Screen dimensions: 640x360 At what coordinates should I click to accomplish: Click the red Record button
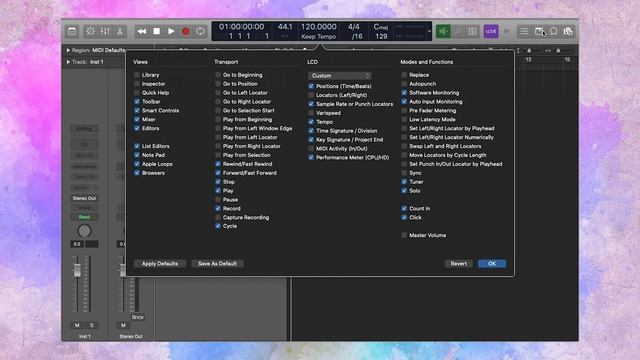click(186, 31)
